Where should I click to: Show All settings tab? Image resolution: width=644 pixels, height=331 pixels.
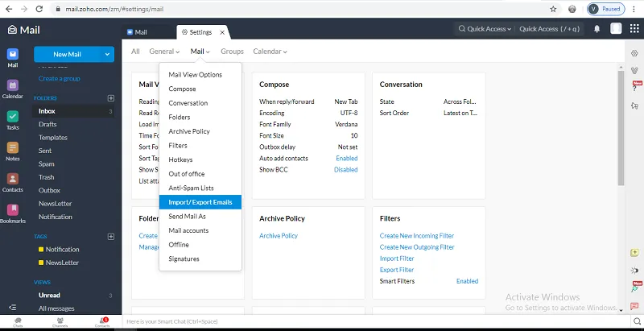tap(135, 52)
